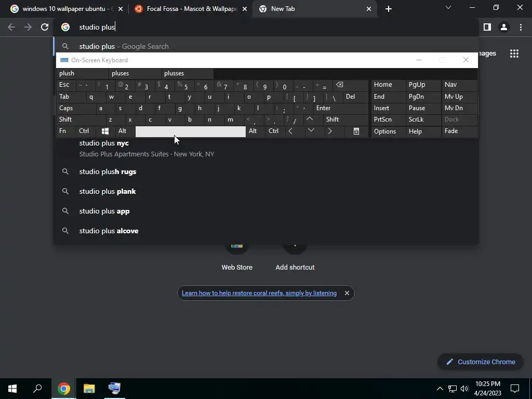This screenshot has width=532, height=399.
Task: Open the tab search chevron
Action: pyautogui.click(x=448, y=7)
